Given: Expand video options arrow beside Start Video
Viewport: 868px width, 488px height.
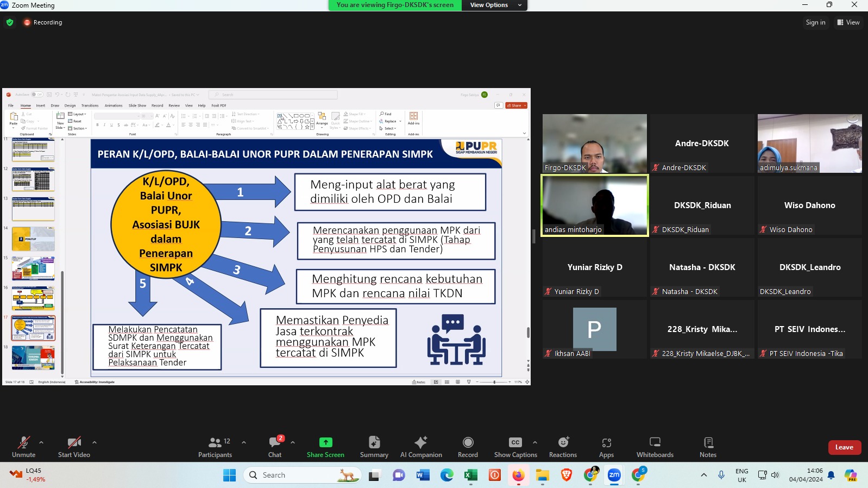Looking at the screenshot, I should 95,442.
